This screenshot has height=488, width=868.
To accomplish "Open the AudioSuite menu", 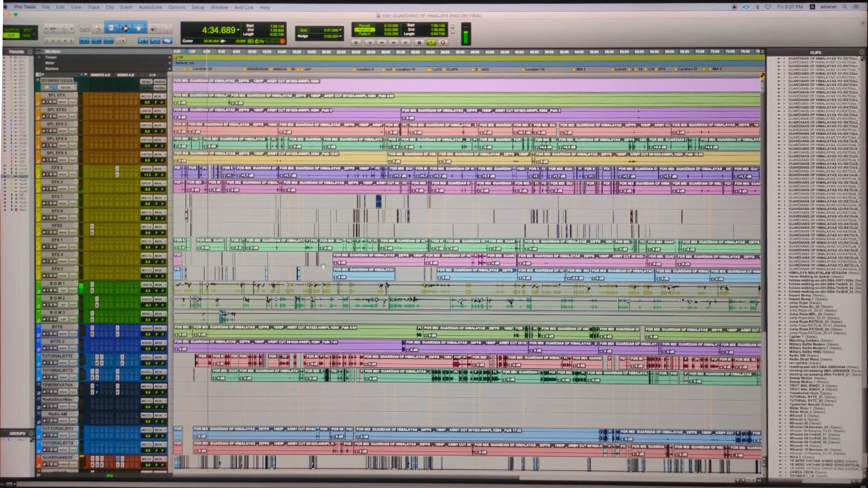I will (150, 7).
